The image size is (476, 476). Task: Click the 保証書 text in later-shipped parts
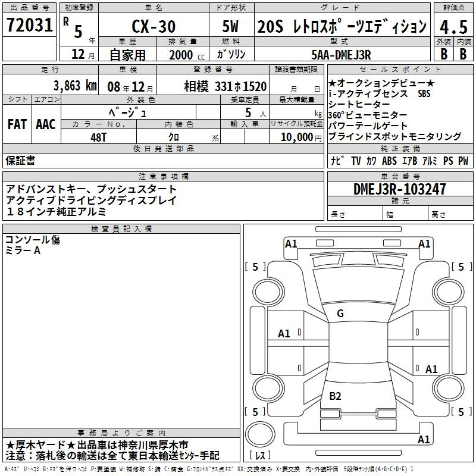(x=20, y=161)
